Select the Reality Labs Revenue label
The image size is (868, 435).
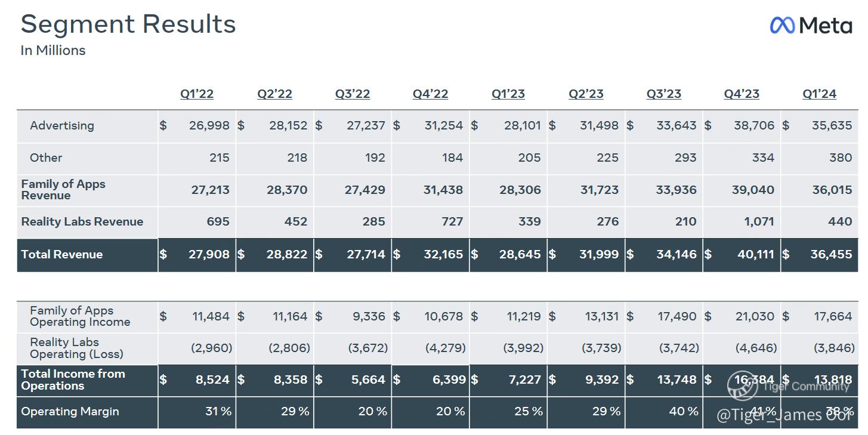pos(82,221)
